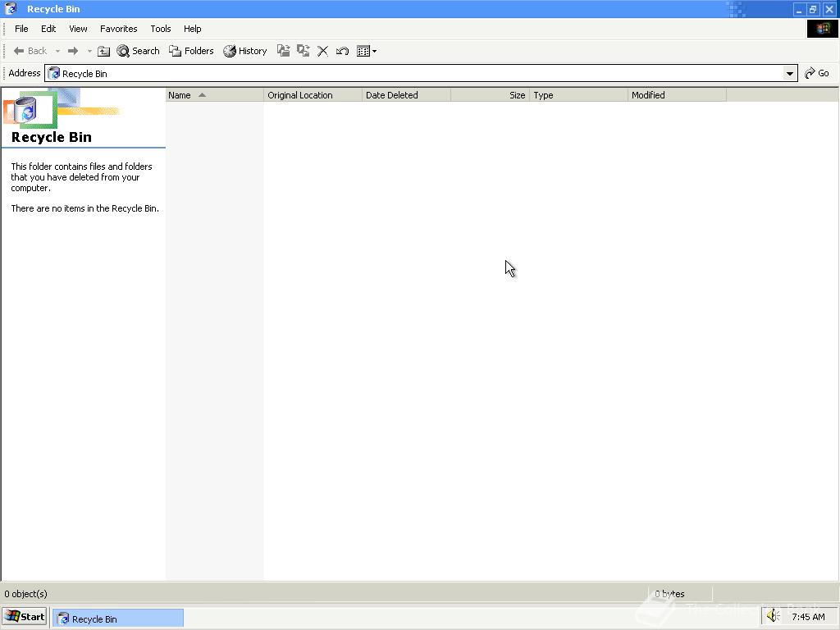Click the Copy To toolbar icon
The height and width of the screenshot is (630, 840).
[x=304, y=51]
